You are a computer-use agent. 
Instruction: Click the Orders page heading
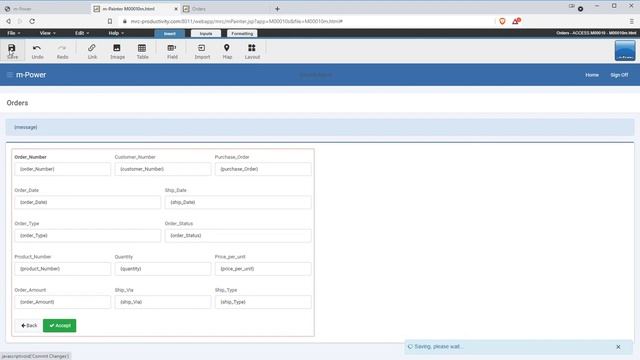click(x=17, y=103)
